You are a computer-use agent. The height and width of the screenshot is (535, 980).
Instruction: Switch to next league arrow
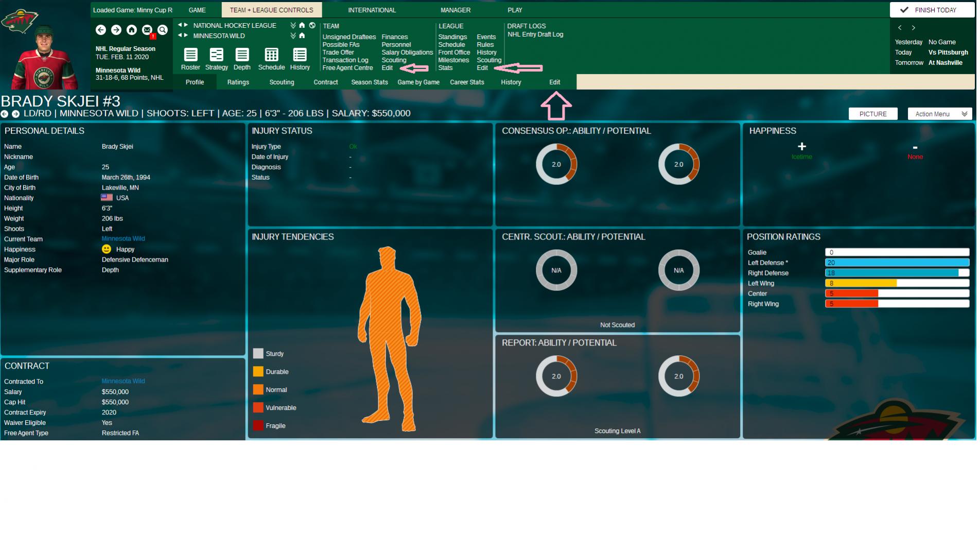tap(186, 25)
